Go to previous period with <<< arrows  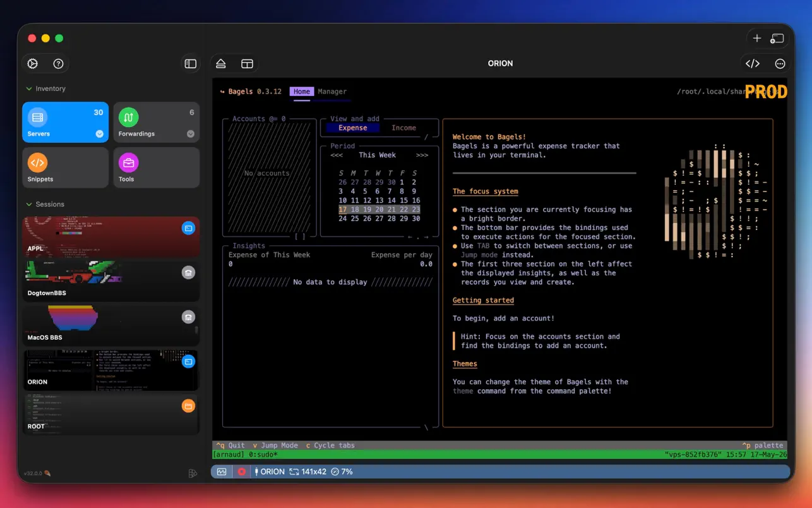(337, 155)
